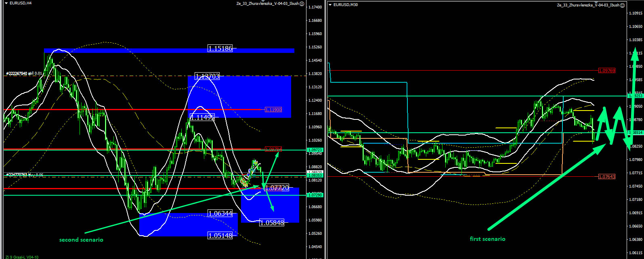Select the red 1.07643 level tag
Screen dimensions: 644x259
606,177
